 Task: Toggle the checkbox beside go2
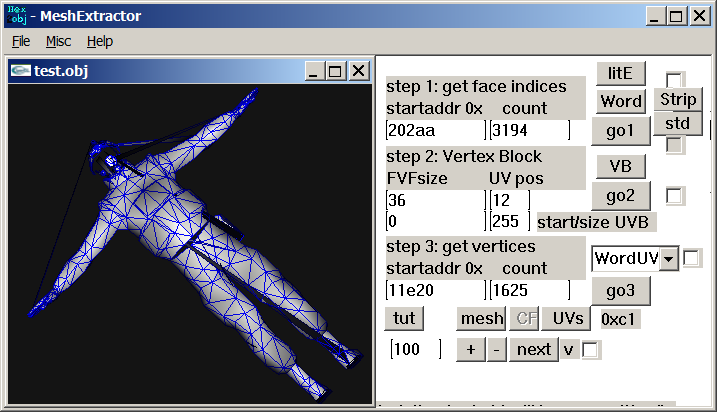675,196
